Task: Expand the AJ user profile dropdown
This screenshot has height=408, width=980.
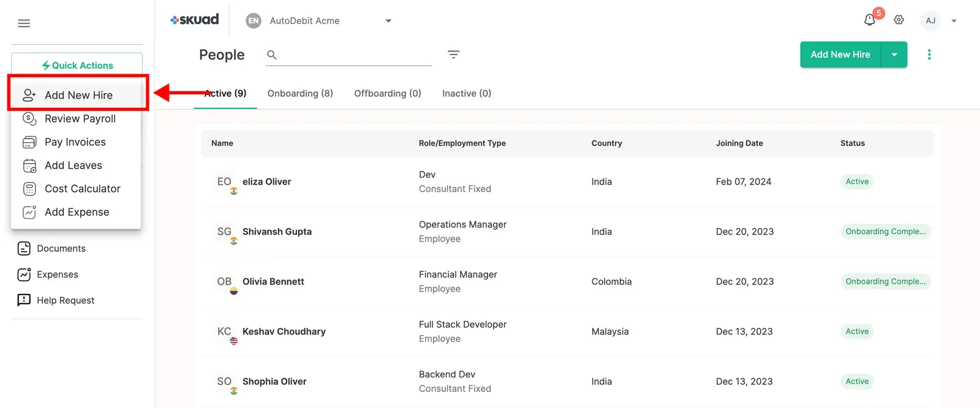Action: pyautogui.click(x=954, y=21)
